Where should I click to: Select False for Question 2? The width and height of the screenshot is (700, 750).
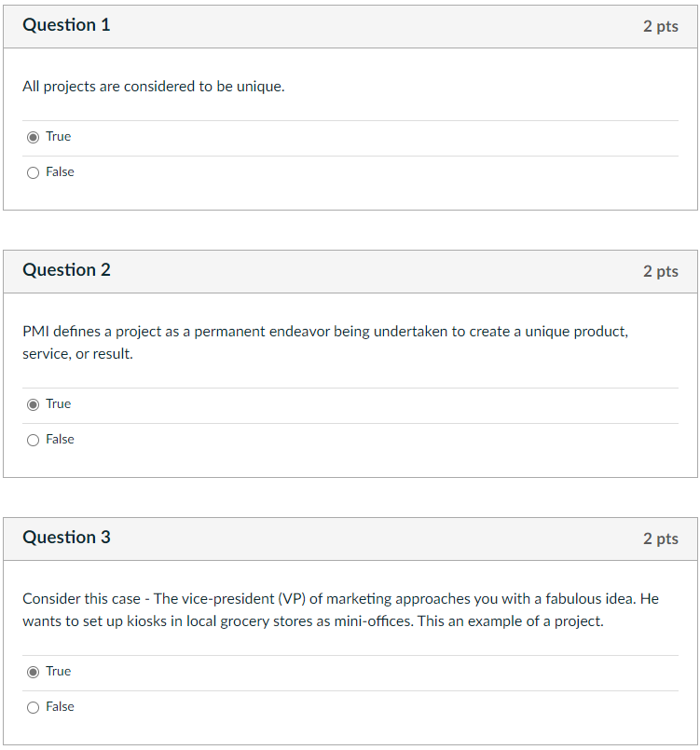point(33,439)
